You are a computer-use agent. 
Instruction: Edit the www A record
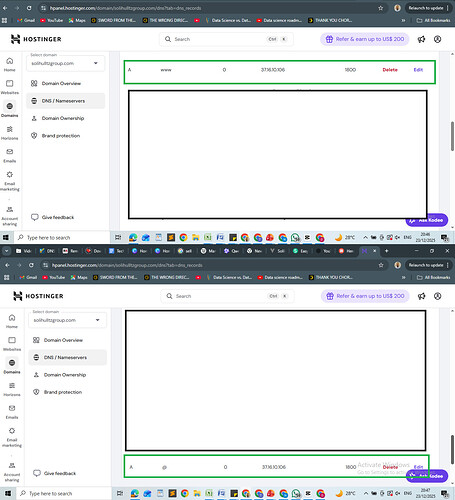418,70
